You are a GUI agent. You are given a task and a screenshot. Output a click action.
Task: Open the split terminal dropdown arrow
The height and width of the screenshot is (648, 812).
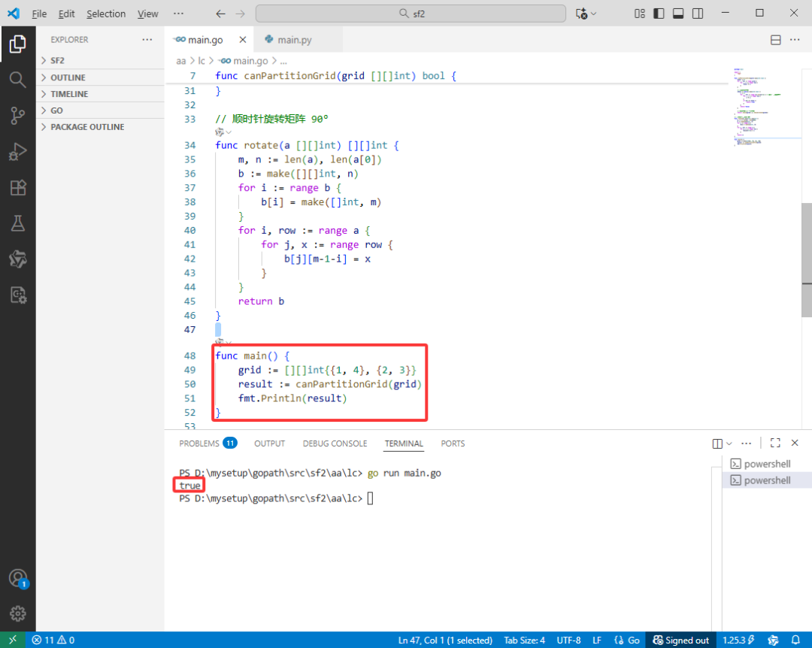(x=729, y=444)
